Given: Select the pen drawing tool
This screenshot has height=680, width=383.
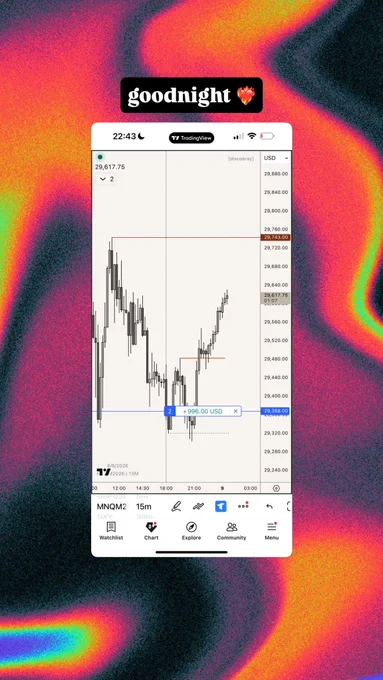Looking at the screenshot, I should click(176, 506).
